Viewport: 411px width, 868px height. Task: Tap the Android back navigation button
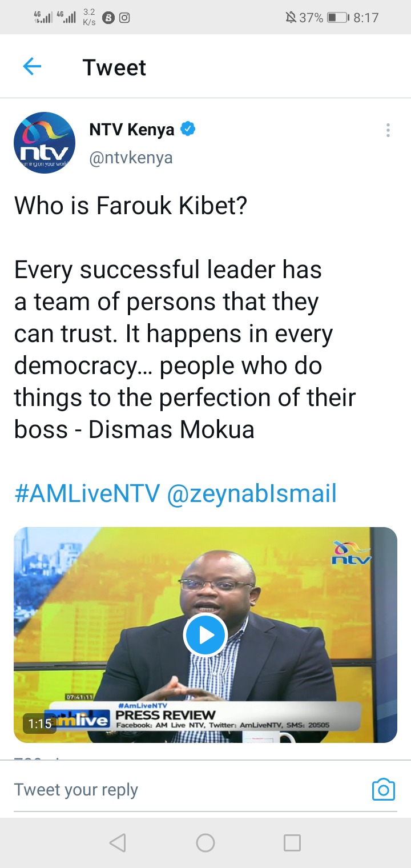(118, 843)
